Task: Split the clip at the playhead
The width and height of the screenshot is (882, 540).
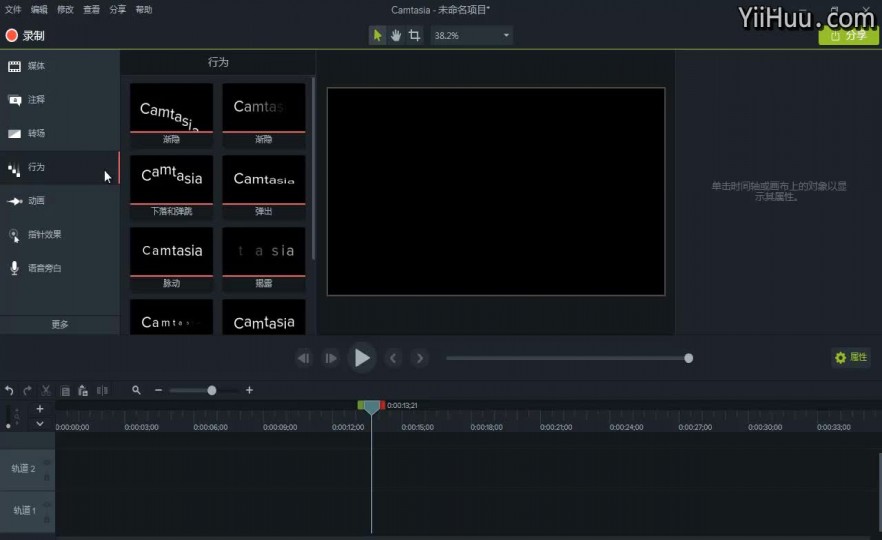Action: click(102, 390)
